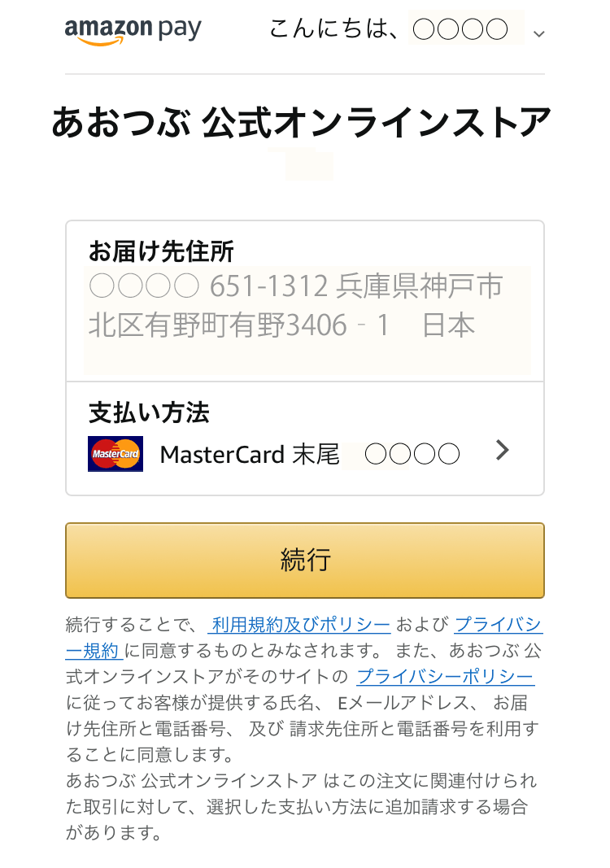
Task: Click the あおつぶ 公式オンラインストア title
Action: click(x=302, y=122)
